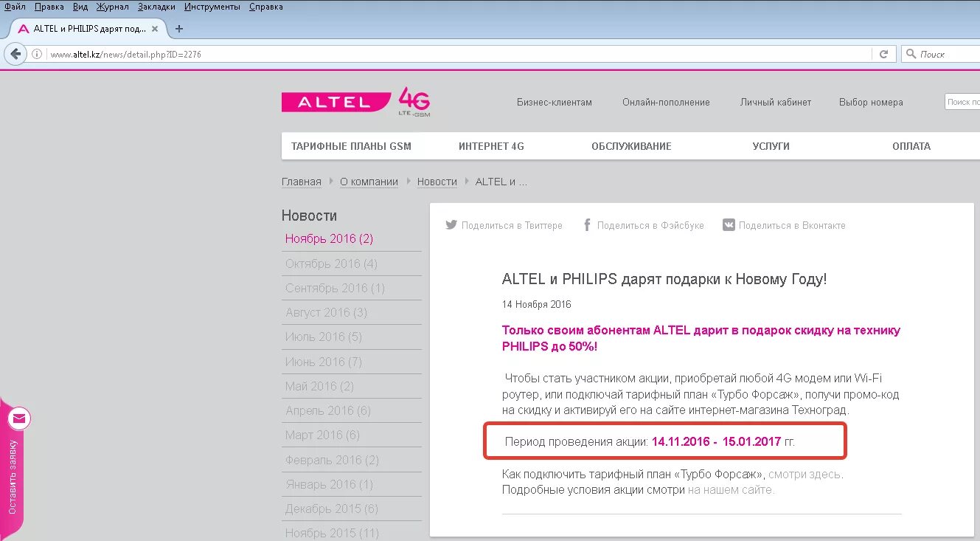
Task: Click the URL address field
Action: (x=457, y=54)
